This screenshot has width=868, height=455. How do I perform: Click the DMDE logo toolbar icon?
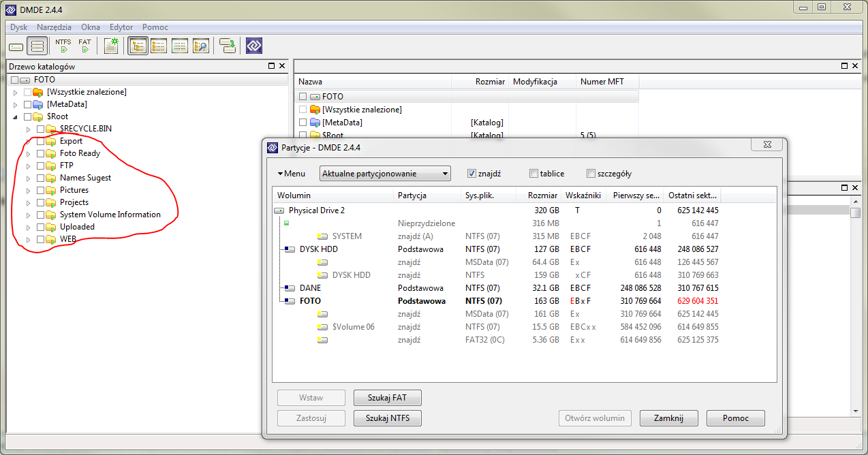254,46
